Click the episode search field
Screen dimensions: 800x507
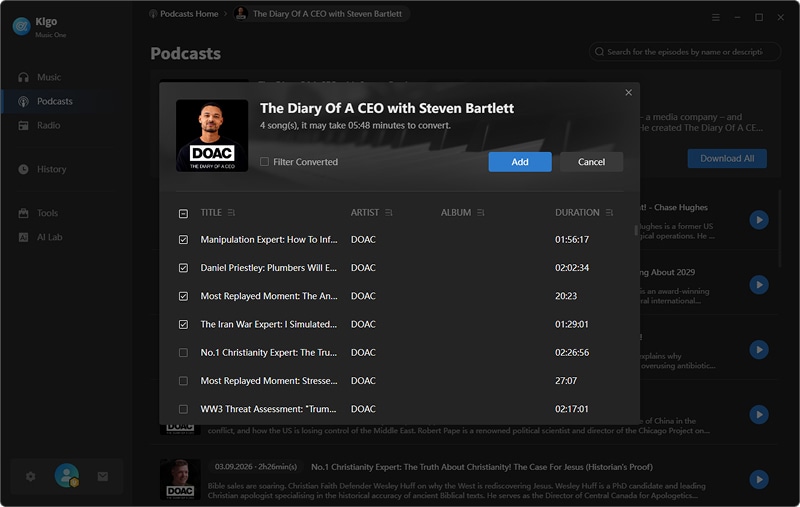[685, 52]
